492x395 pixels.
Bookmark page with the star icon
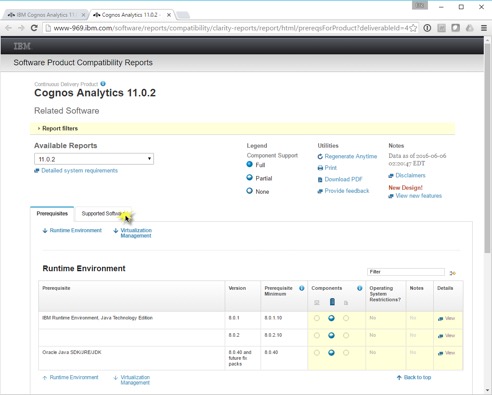click(x=413, y=28)
